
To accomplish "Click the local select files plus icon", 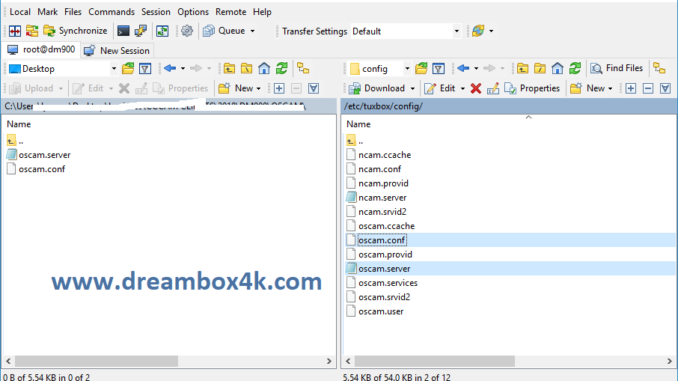I will [279, 88].
